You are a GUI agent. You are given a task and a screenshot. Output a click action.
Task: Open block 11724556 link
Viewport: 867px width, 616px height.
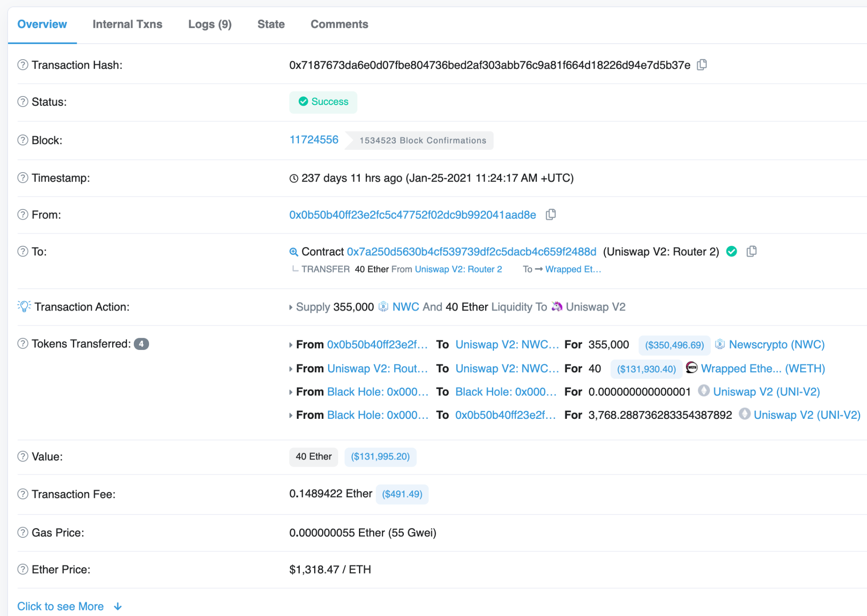pos(314,140)
